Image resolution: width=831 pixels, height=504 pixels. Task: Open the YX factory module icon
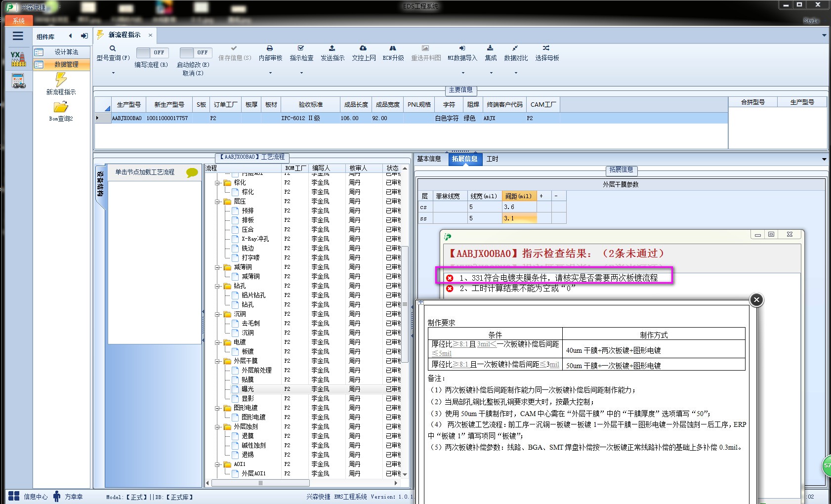point(18,59)
